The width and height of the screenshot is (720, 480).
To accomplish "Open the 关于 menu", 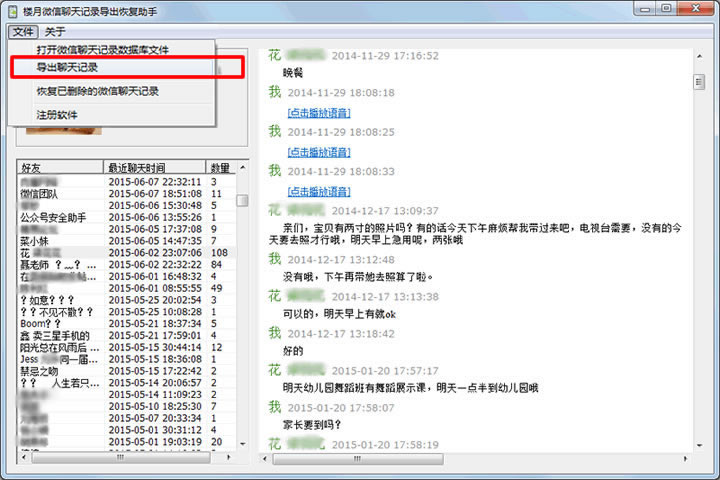I will (x=55, y=32).
